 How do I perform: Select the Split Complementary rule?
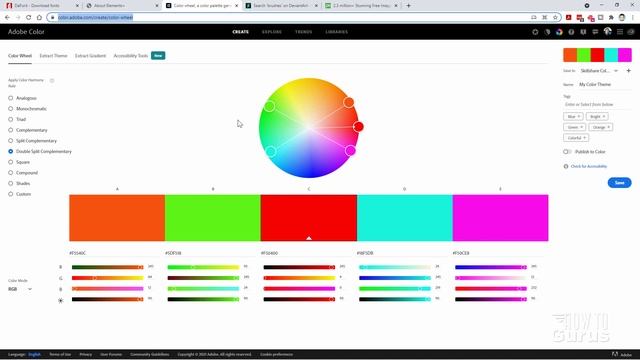coord(11,140)
